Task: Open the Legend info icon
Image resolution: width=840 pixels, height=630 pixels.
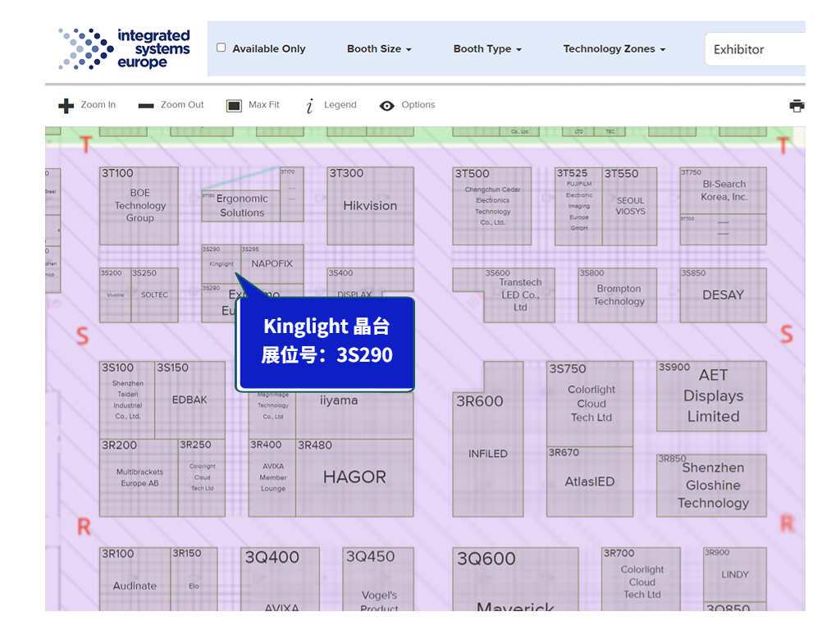Action: point(309,106)
